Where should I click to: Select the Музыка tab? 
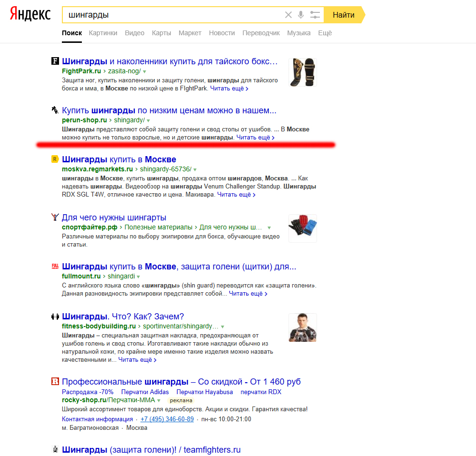tap(299, 33)
